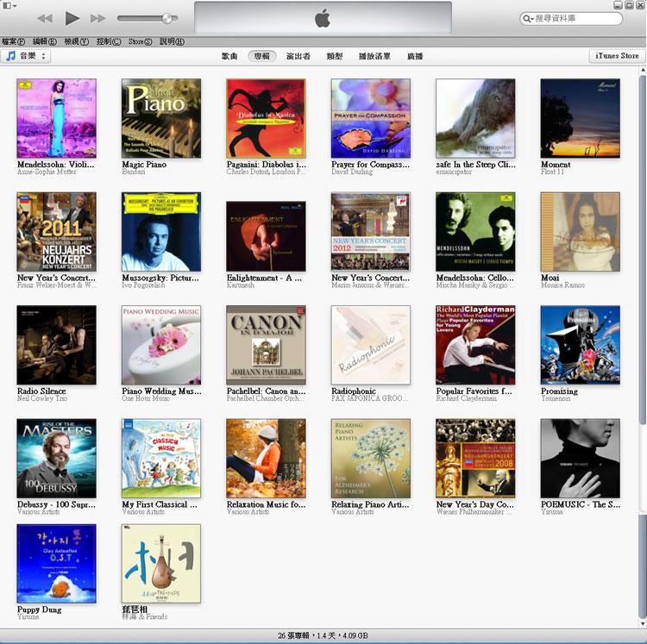Click the vertical scrollbar thumb

tap(643, 249)
